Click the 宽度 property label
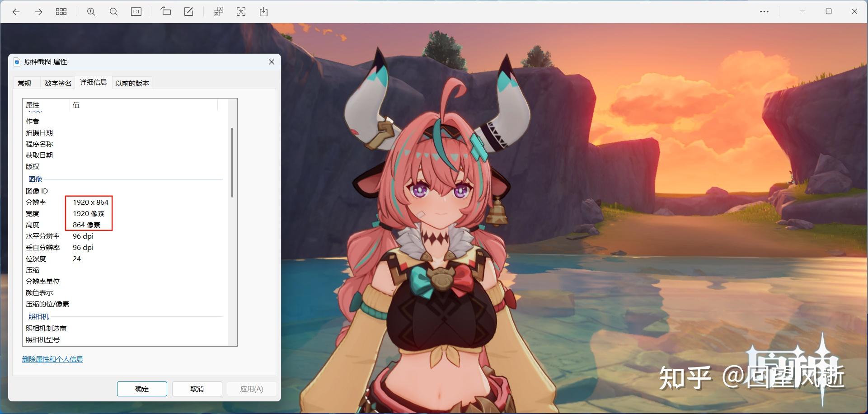Screen dimensions: 868x414 pyautogui.click(x=33, y=213)
